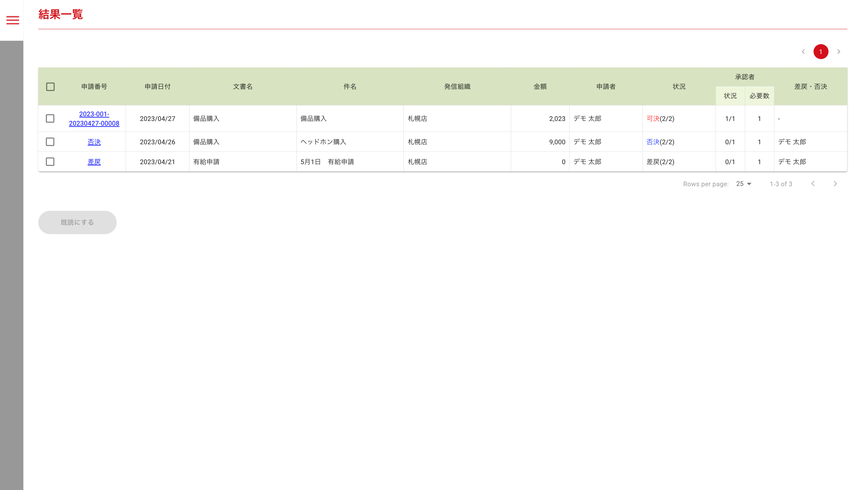
Task: Check the 2023/04/27 application row checkbox
Action: tap(50, 118)
